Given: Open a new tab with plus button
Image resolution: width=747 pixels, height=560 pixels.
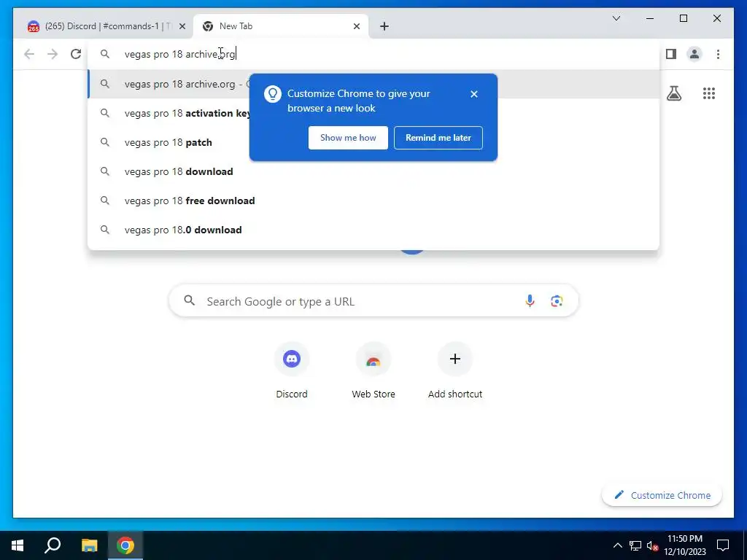Looking at the screenshot, I should coord(384,26).
